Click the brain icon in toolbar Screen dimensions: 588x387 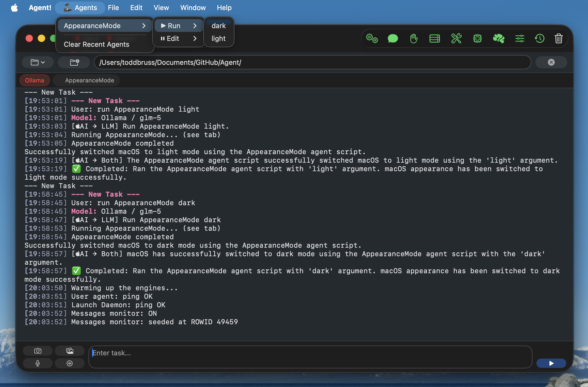pyautogui.click(x=498, y=39)
